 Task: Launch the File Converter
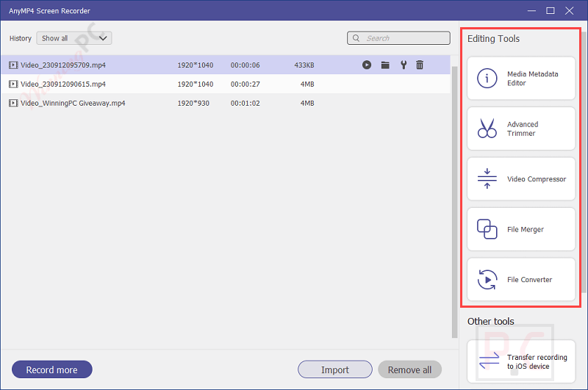[521, 280]
